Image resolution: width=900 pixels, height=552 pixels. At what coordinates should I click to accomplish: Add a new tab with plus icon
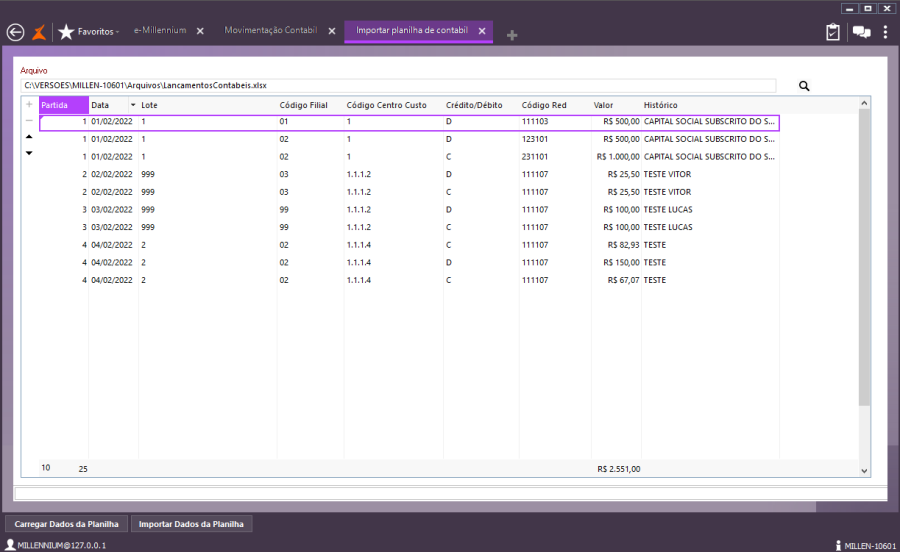click(512, 35)
